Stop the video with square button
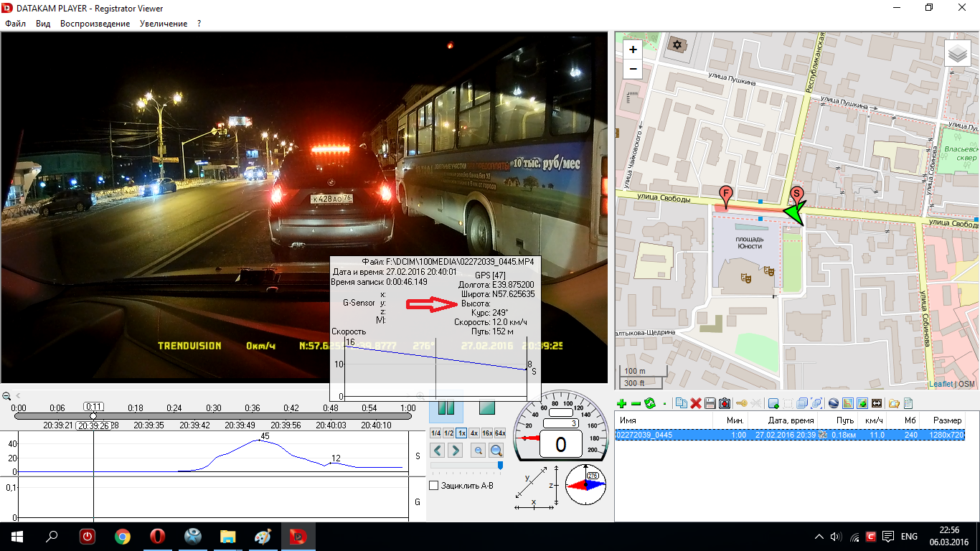 point(487,408)
